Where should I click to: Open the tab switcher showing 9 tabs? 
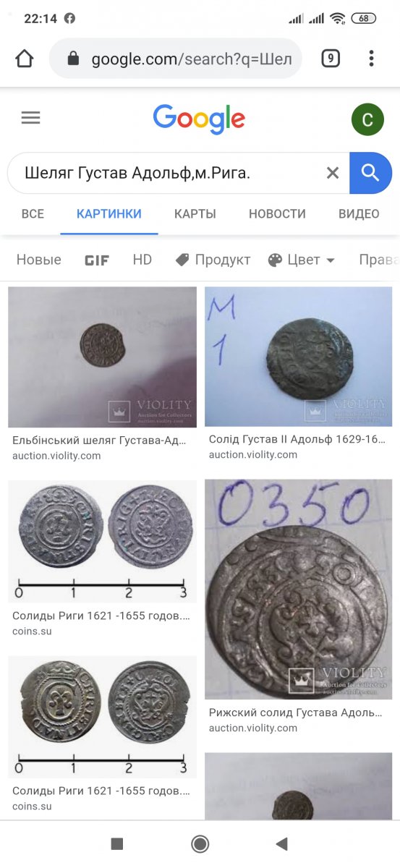click(331, 59)
